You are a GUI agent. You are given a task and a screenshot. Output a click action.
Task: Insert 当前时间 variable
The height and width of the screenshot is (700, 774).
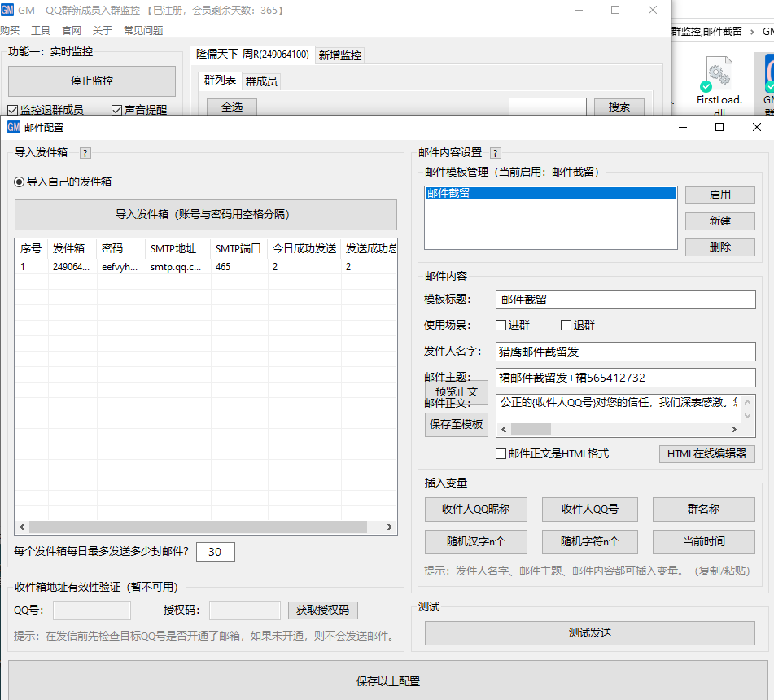click(703, 542)
